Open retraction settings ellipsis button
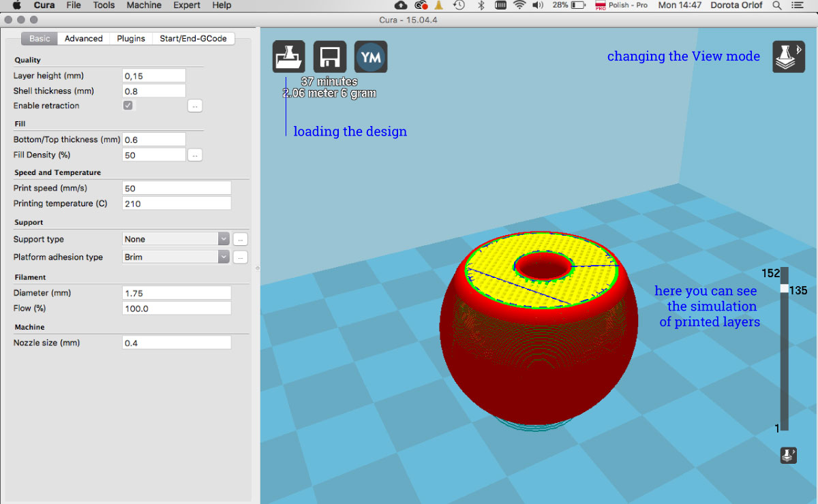818x504 pixels. (x=195, y=106)
